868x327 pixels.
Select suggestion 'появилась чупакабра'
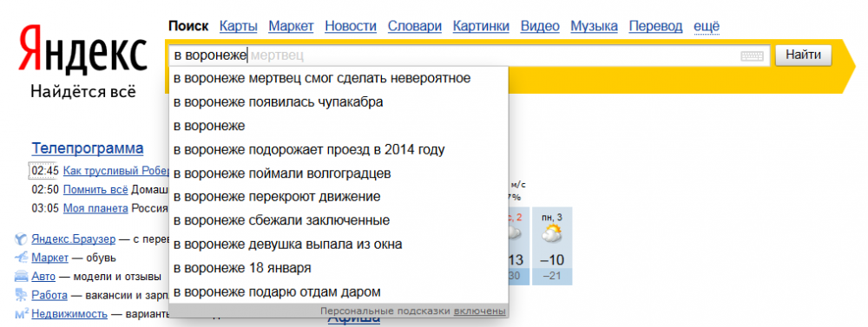tap(339, 101)
